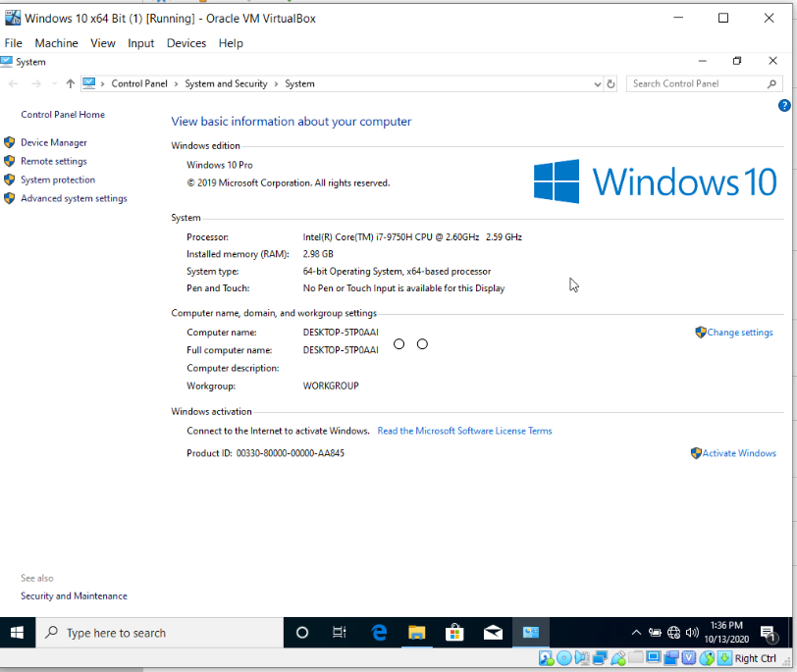Screen dimensions: 797x672
Task: Click the network globe icon in system tray
Action: click(x=674, y=633)
